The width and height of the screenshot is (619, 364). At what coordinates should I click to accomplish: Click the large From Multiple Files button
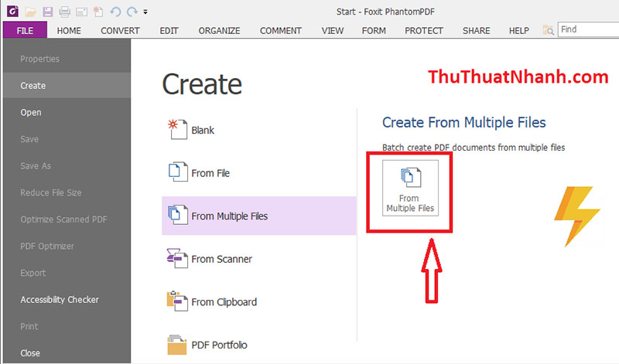pos(410,188)
